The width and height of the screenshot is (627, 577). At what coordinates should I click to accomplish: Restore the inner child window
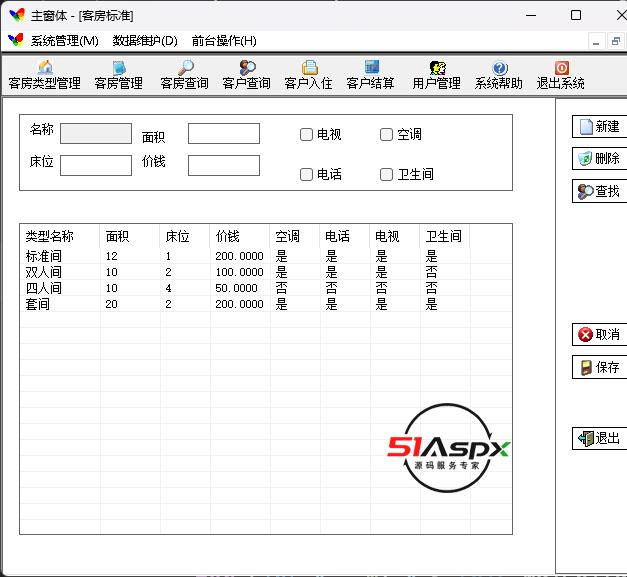tap(616, 41)
